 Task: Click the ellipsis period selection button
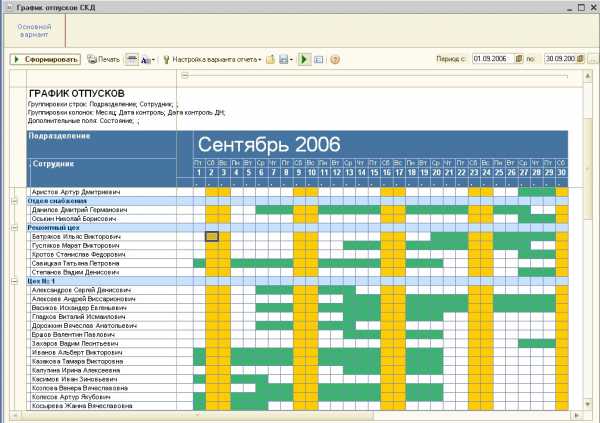[593, 59]
